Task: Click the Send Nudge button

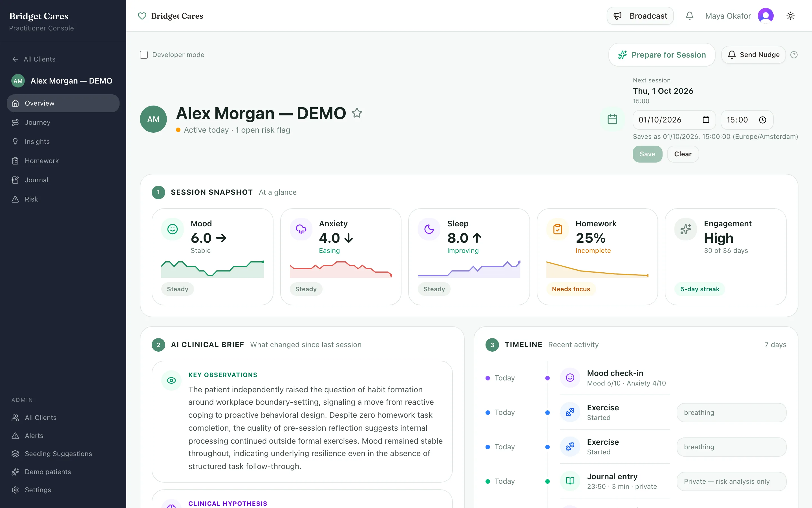Action: tap(753, 55)
